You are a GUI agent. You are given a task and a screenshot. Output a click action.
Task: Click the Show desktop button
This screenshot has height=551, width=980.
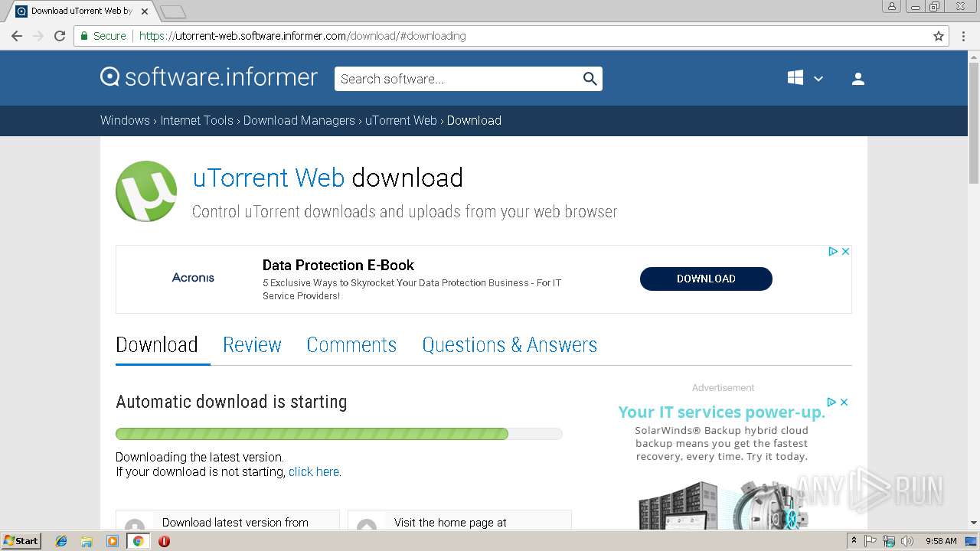click(972, 541)
